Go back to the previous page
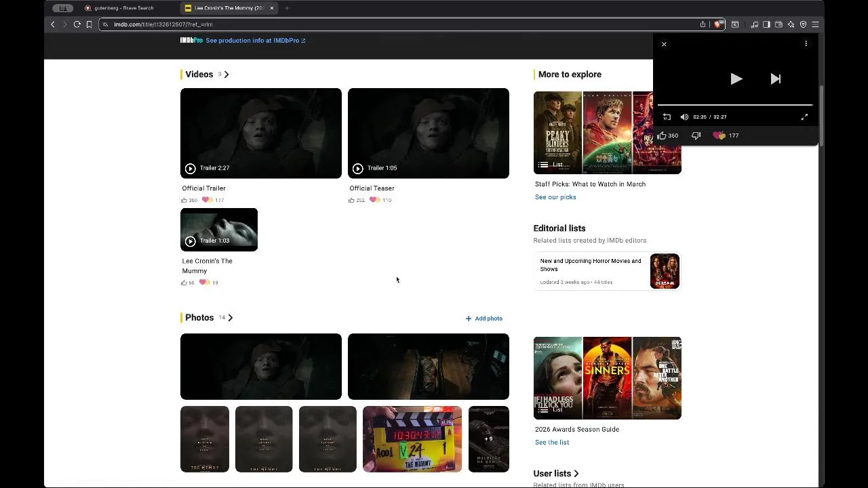Viewport: 868px width, 488px height. [x=52, y=24]
